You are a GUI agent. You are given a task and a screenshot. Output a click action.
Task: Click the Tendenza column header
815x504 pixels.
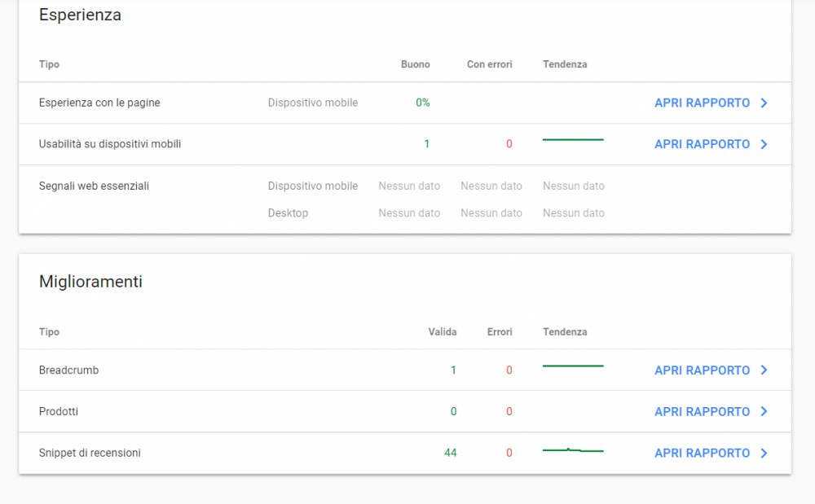click(565, 64)
